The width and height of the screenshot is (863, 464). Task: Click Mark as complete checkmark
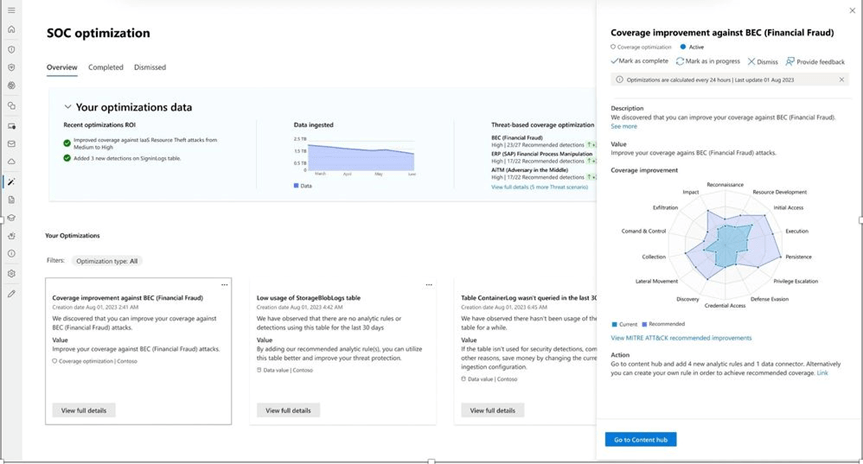point(641,61)
